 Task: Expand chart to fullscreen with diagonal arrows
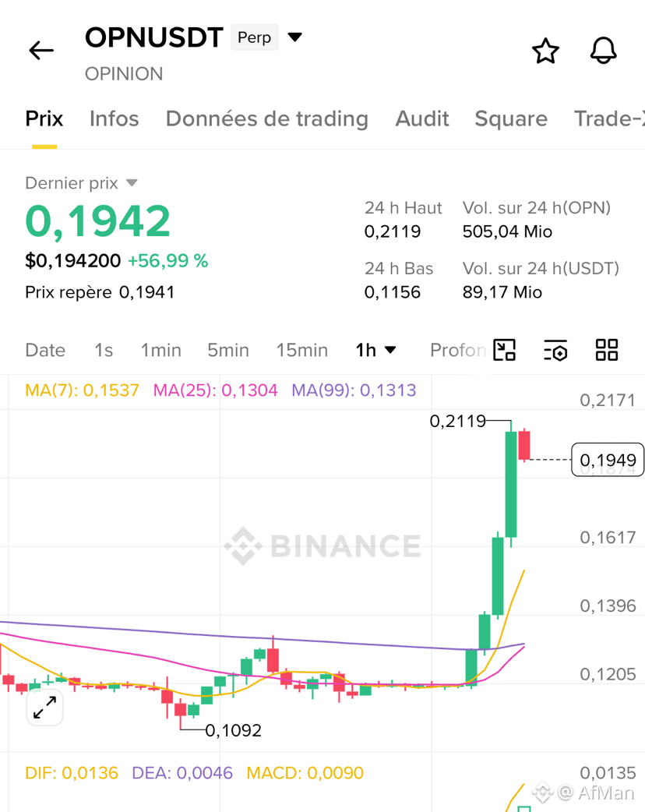pyautogui.click(x=45, y=708)
